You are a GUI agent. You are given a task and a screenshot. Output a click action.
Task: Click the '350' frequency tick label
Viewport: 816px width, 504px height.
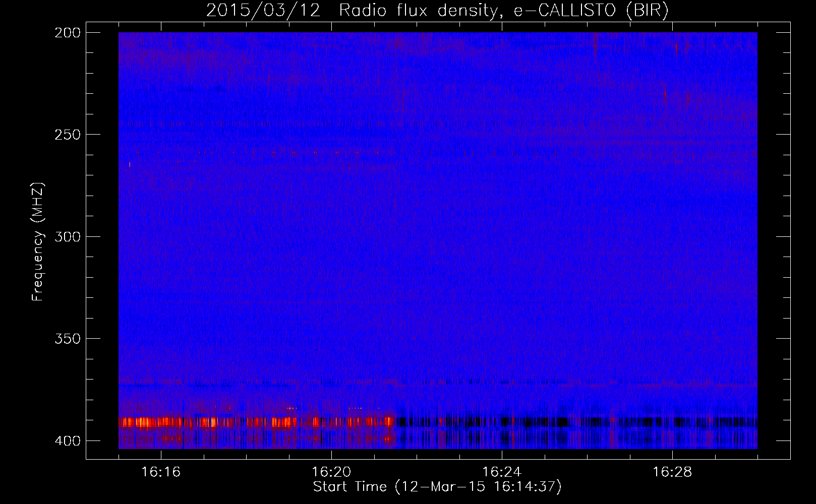pos(67,339)
